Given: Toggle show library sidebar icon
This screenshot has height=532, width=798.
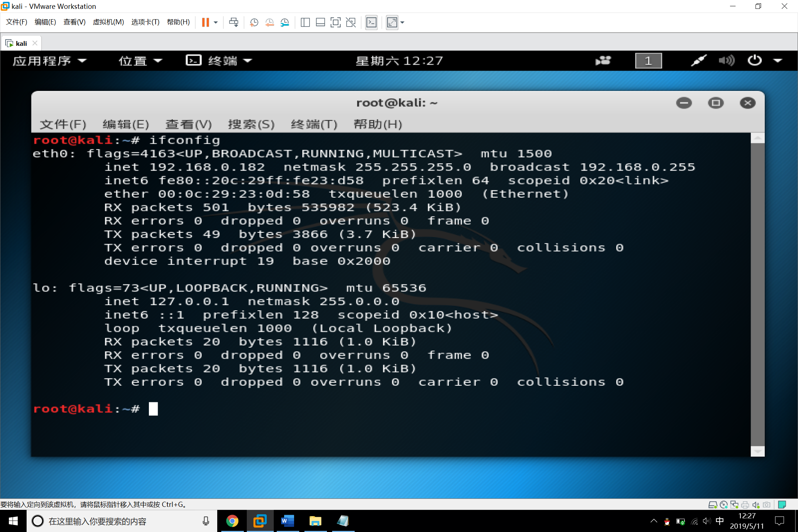Looking at the screenshot, I should pos(305,23).
